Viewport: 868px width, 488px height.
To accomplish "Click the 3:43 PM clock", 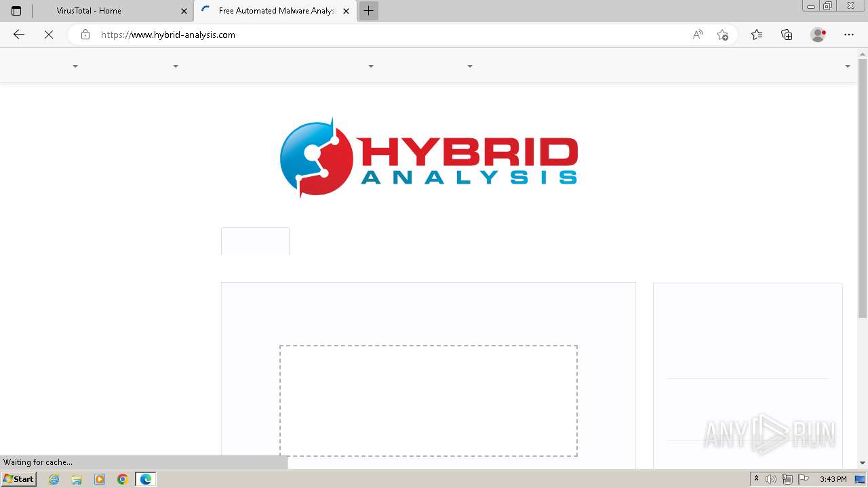I will tap(833, 479).
